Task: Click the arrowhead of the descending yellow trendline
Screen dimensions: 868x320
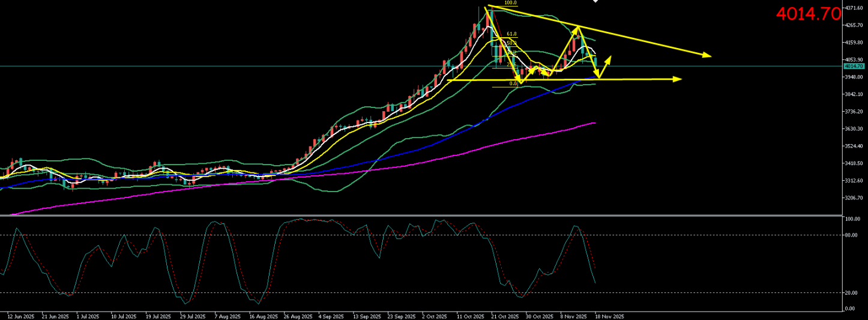Action: pyautogui.click(x=707, y=56)
